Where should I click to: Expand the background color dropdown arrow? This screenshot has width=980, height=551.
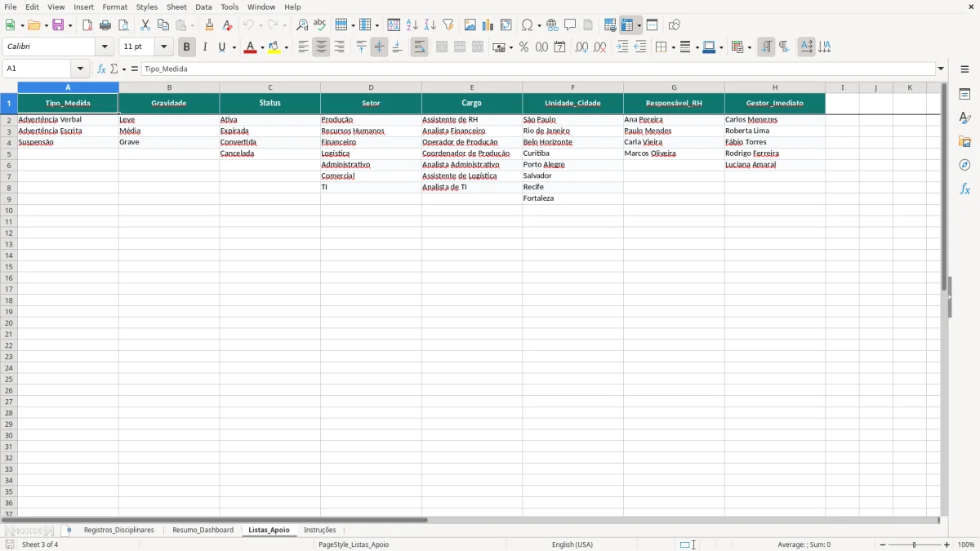pyautogui.click(x=287, y=47)
